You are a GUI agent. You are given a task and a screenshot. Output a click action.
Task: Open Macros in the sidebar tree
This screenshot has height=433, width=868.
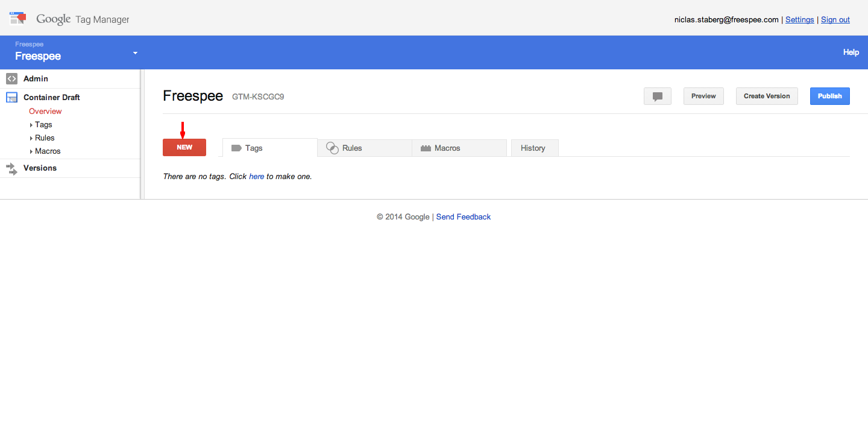(48, 151)
